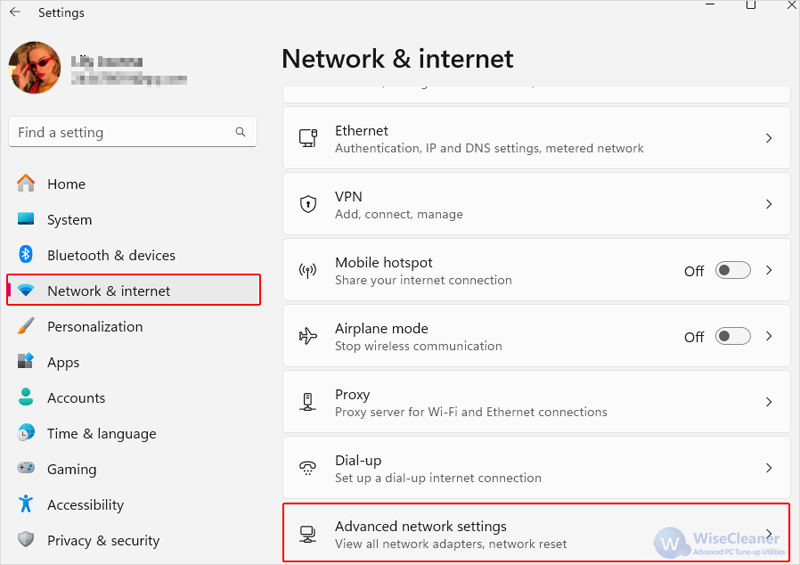This screenshot has height=565, width=800.
Task: Click the Find a setting field
Action: point(133,132)
